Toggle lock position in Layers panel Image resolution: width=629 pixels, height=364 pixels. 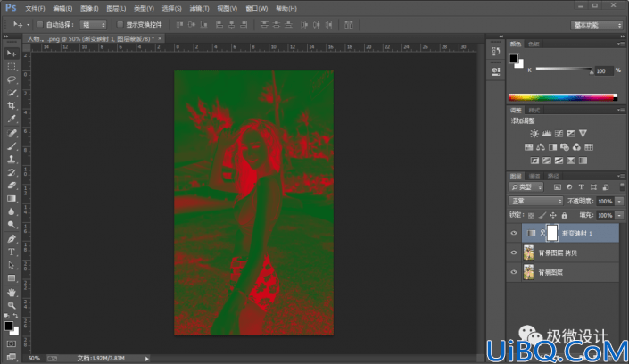pos(553,216)
